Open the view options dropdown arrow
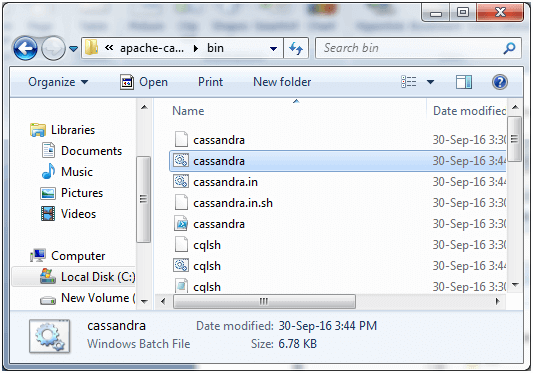 430,82
